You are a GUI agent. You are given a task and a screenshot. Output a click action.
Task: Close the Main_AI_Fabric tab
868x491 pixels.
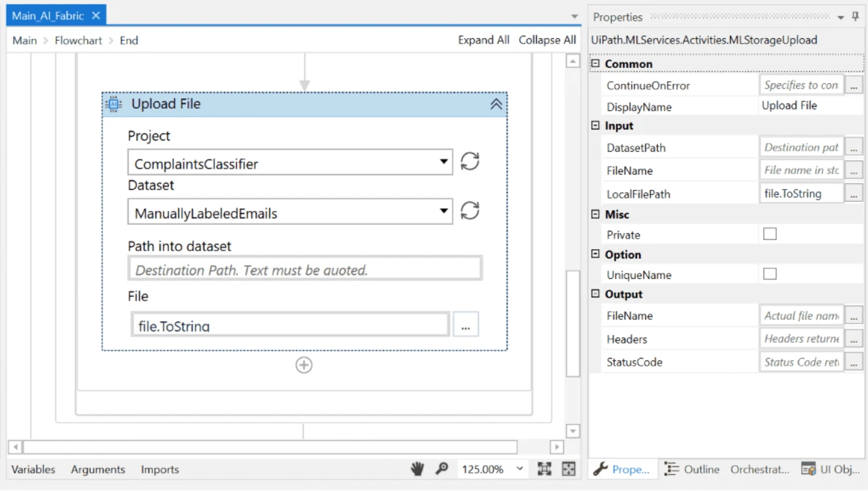96,15
